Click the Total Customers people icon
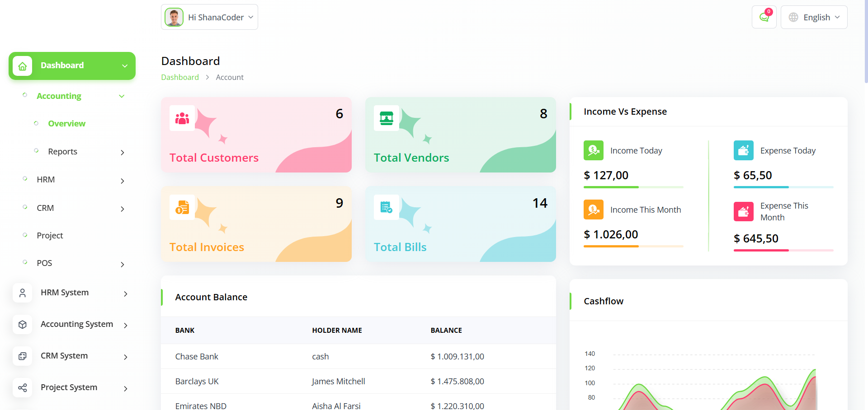The width and height of the screenshot is (868, 410). tap(182, 118)
